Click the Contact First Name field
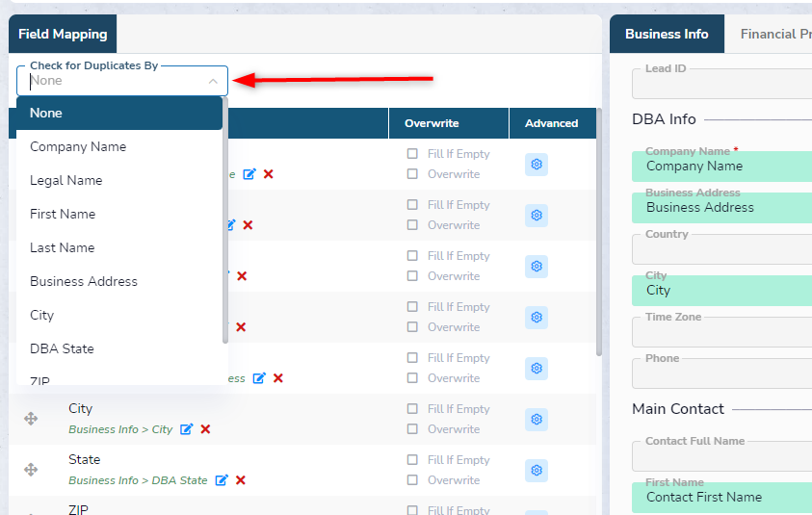 [x=721, y=498]
